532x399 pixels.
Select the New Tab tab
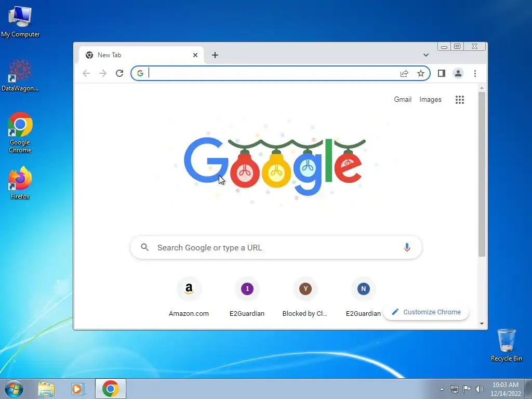pyautogui.click(x=141, y=55)
